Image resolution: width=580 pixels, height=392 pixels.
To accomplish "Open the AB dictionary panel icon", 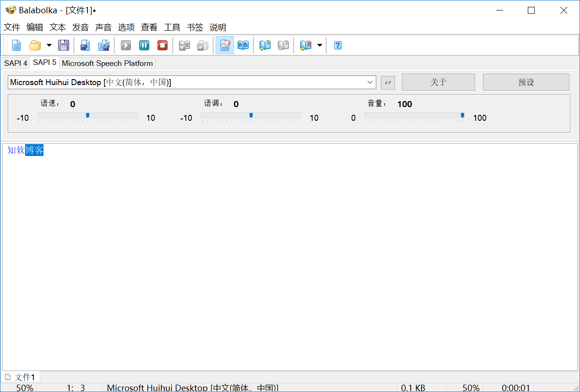I will tap(243, 45).
